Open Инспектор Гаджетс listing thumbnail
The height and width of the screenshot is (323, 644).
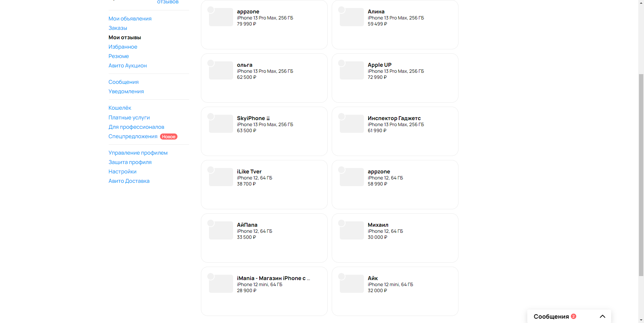[352, 124]
